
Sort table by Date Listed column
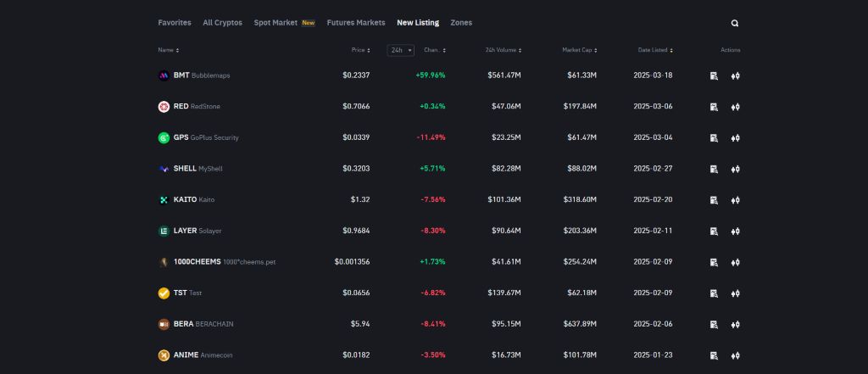click(655, 50)
